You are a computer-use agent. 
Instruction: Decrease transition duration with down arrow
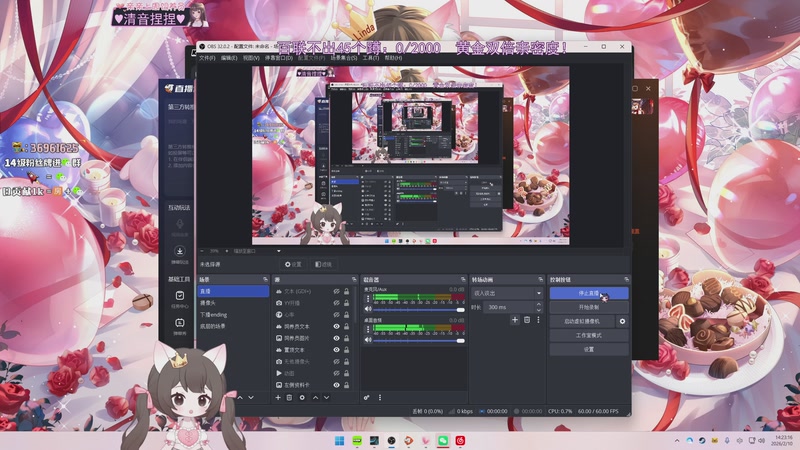pyautogui.click(x=539, y=310)
